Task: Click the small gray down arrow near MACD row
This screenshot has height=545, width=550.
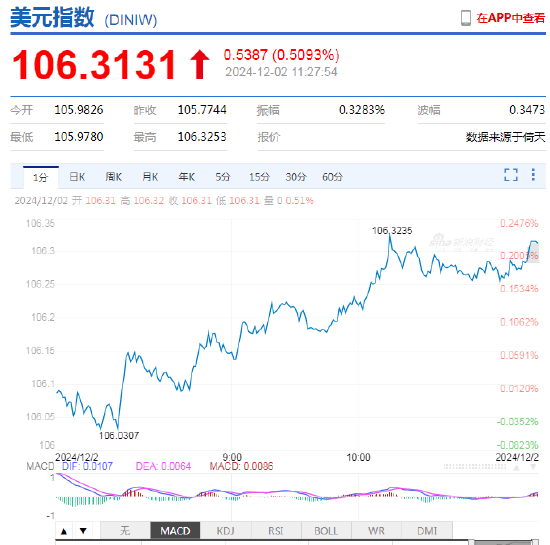Action: point(533,467)
